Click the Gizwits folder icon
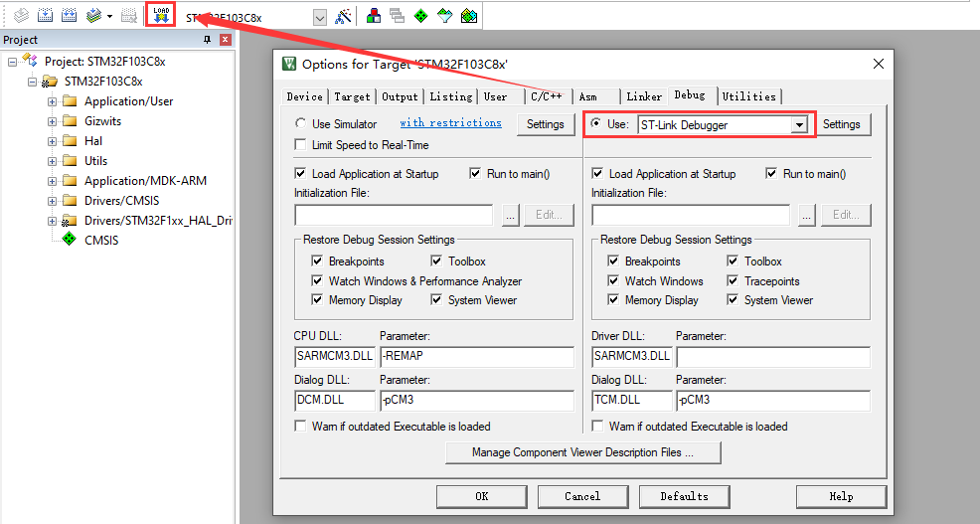This screenshot has height=524, width=980. coord(70,120)
